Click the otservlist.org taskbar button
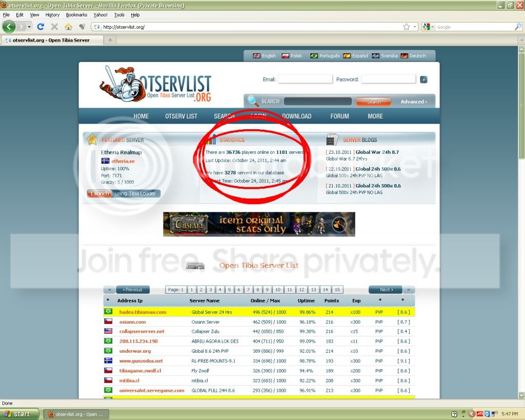 click(x=76, y=414)
